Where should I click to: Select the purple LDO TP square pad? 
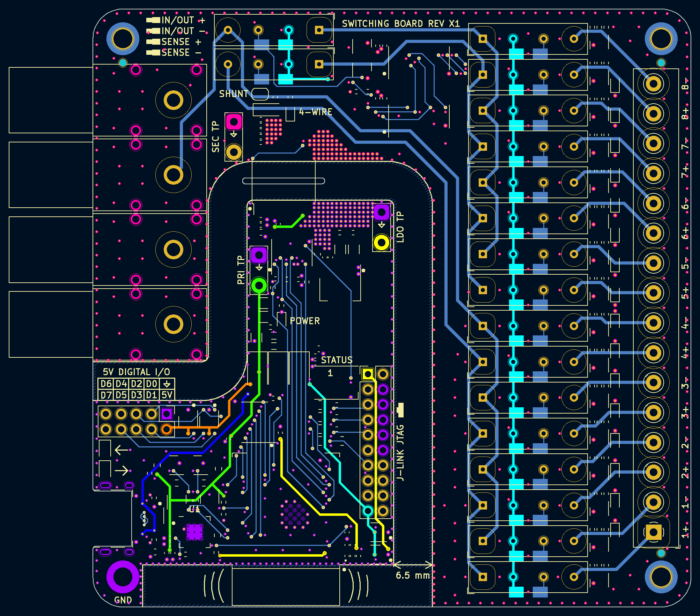click(x=382, y=212)
